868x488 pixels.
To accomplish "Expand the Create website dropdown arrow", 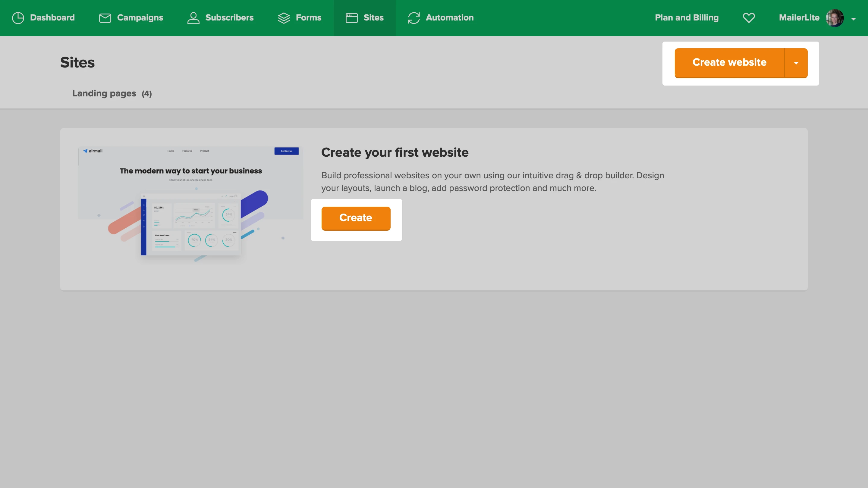I will tap(796, 63).
